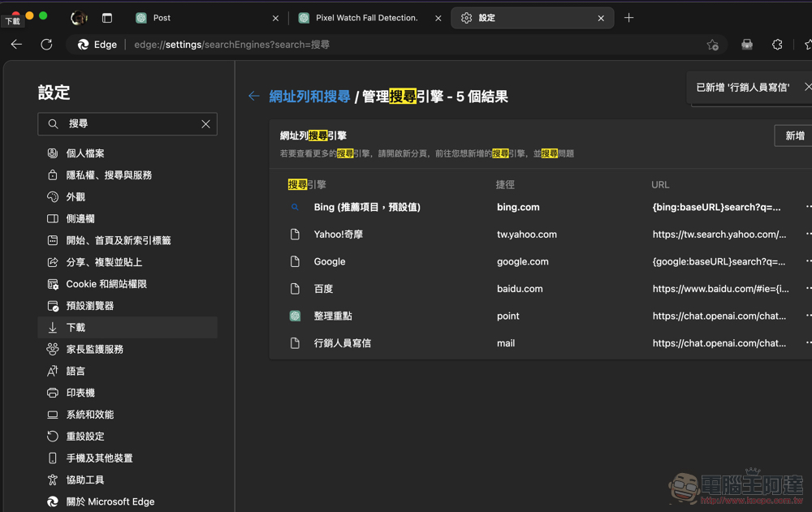Open 關於 Microsoft Edge section
This screenshot has height=512, width=812.
click(127, 501)
